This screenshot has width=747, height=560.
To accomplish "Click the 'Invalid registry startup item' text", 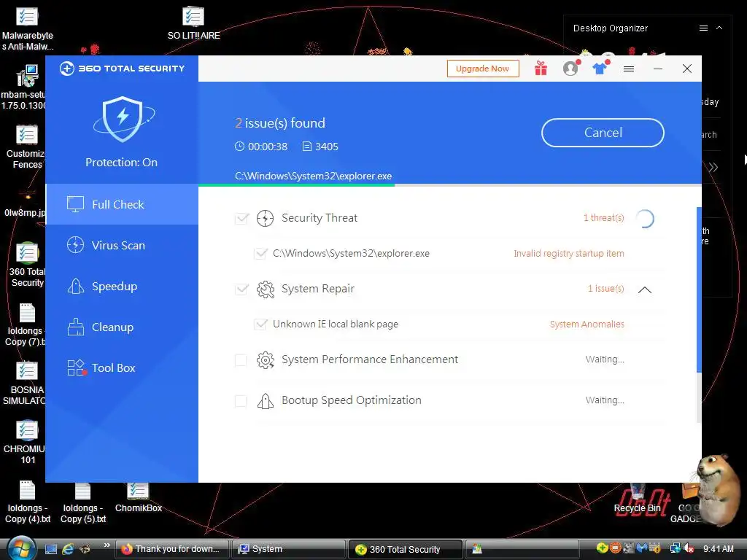I will tap(569, 253).
